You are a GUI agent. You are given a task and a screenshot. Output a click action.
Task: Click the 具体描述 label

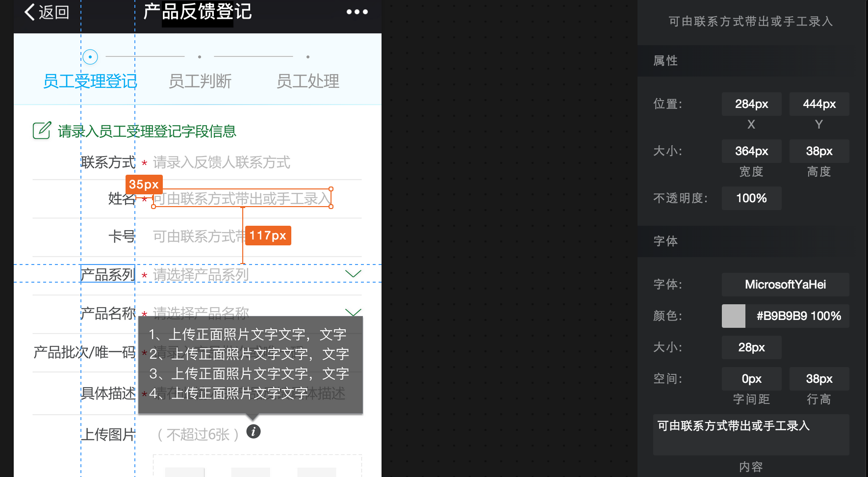108,393
